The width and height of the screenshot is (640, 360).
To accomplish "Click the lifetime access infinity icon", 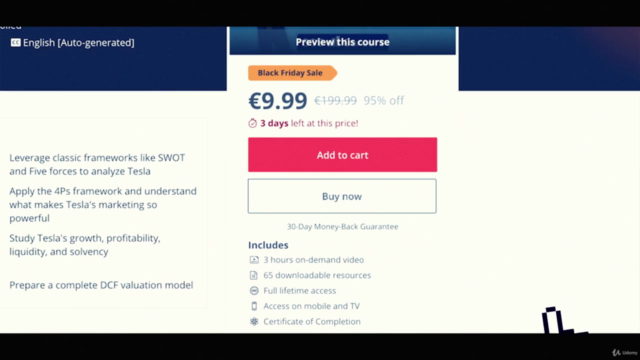I will coord(254,291).
